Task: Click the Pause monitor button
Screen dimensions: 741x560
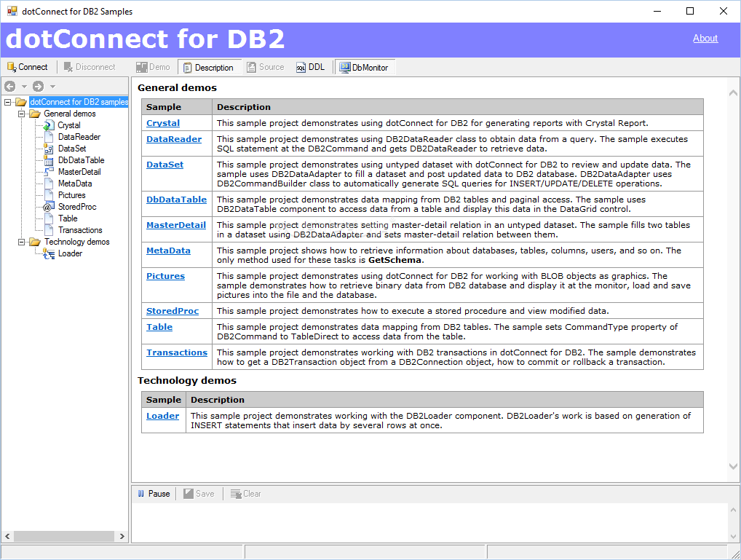Action: point(154,494)
